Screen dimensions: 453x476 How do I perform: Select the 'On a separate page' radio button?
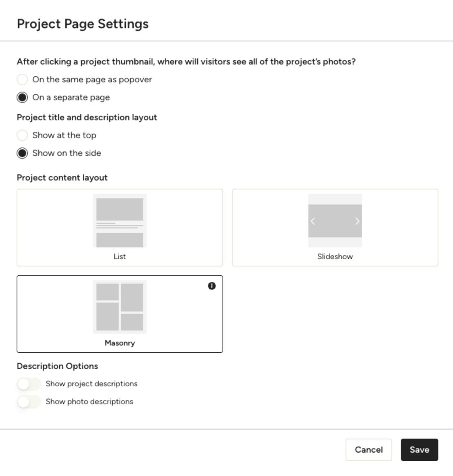click(22, 97)
